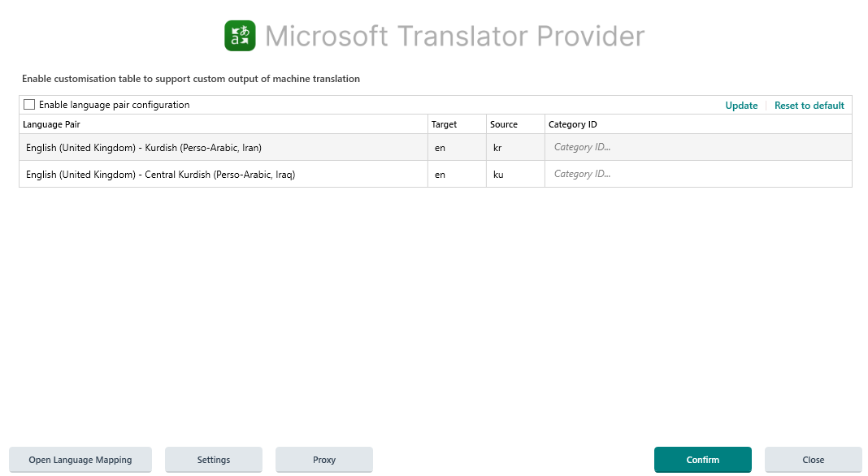Select the Source column header

[502, 123]
